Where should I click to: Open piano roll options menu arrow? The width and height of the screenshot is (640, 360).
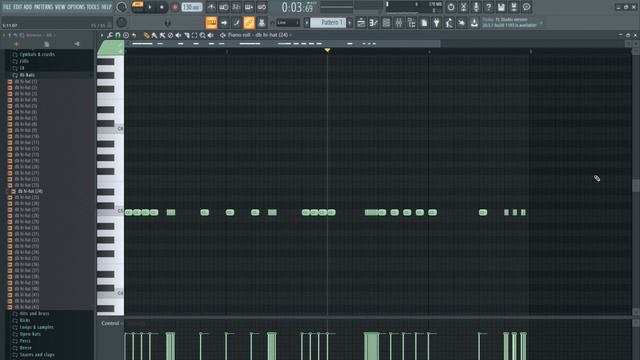(x=102, y=36)
